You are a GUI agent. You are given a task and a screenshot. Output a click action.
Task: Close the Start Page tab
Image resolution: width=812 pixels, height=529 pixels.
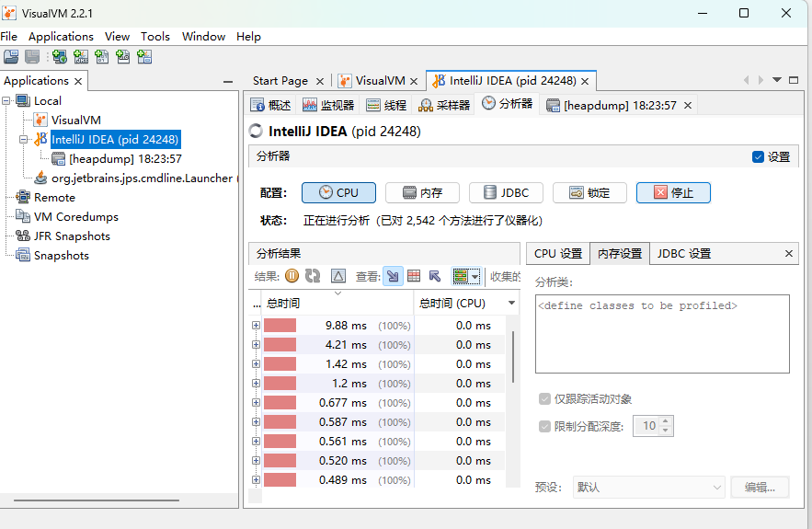click(x=320, y=81)
